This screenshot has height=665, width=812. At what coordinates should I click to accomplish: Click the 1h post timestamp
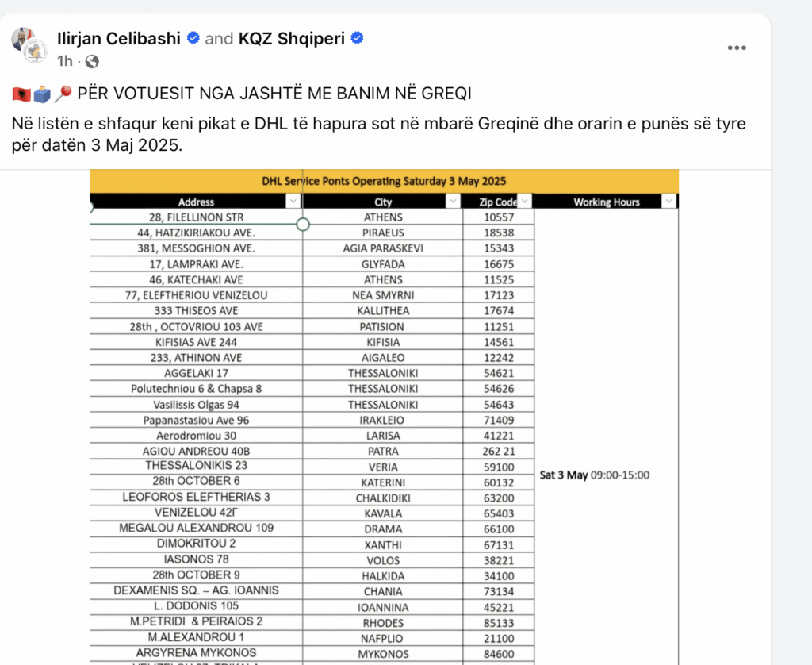coord(65,61)
